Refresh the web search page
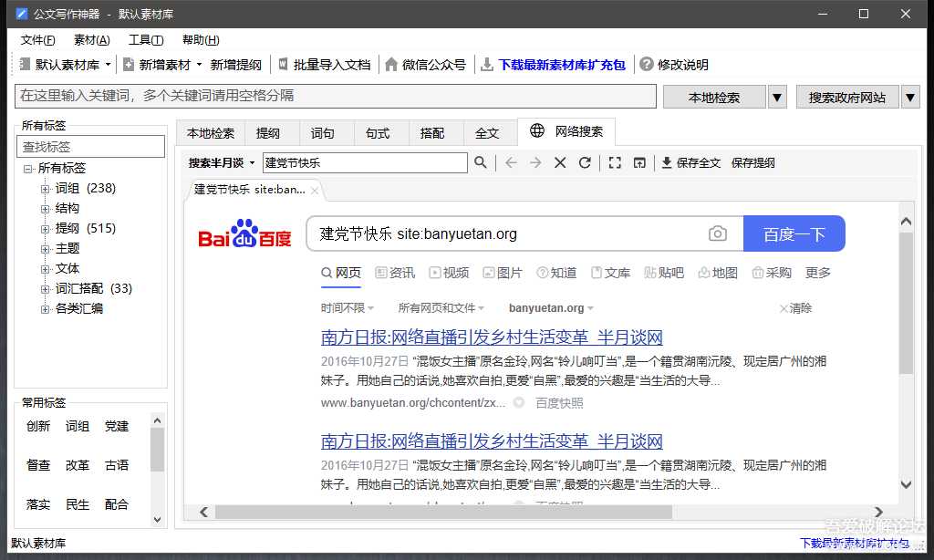934x560 pixels. click(585, 162)
